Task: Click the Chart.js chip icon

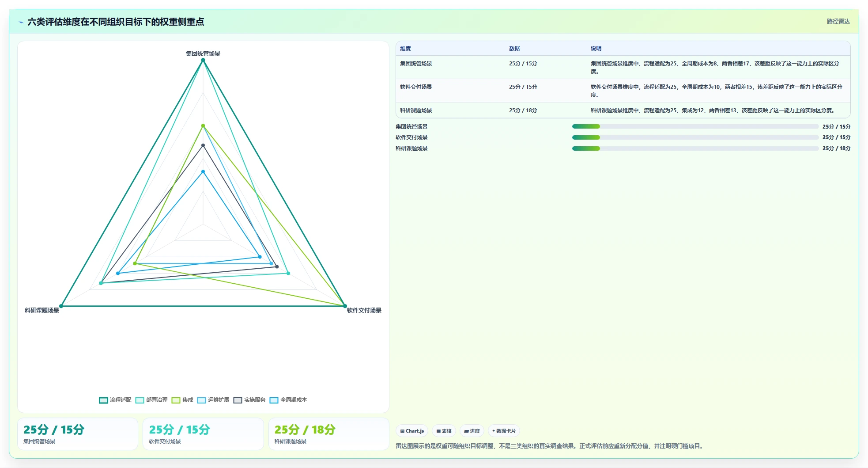Action: (402, 431)
